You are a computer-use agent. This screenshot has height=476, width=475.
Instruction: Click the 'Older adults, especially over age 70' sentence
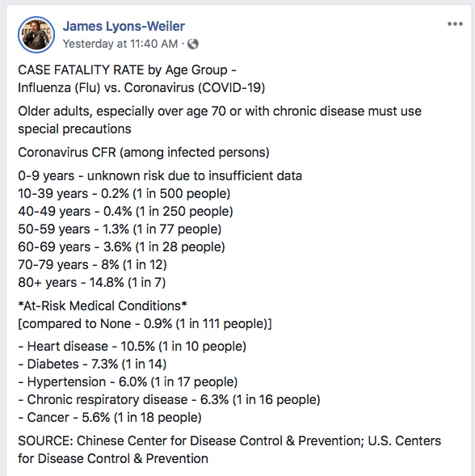click(x=220, y=120)
